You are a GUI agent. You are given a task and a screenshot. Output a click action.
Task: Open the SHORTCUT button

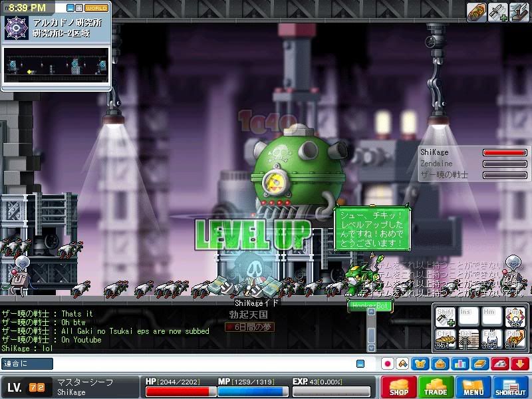(x=510, y=387)
